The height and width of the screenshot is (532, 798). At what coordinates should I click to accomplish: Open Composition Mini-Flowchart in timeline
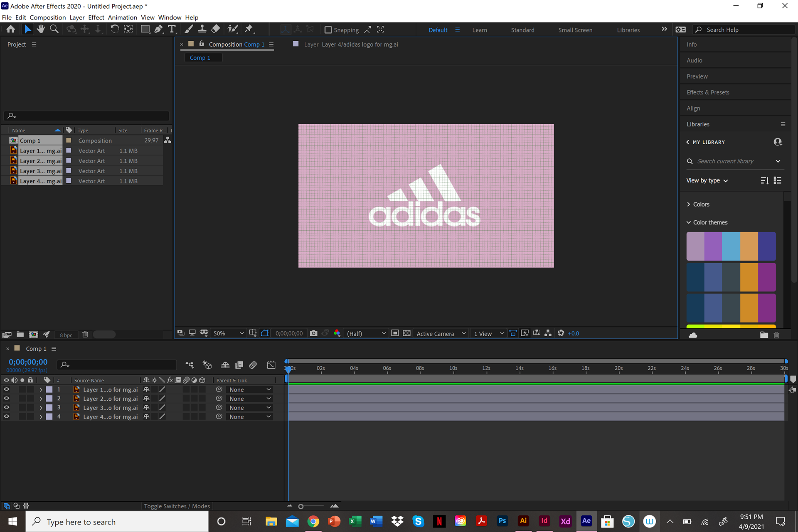(x=190, y=365)
